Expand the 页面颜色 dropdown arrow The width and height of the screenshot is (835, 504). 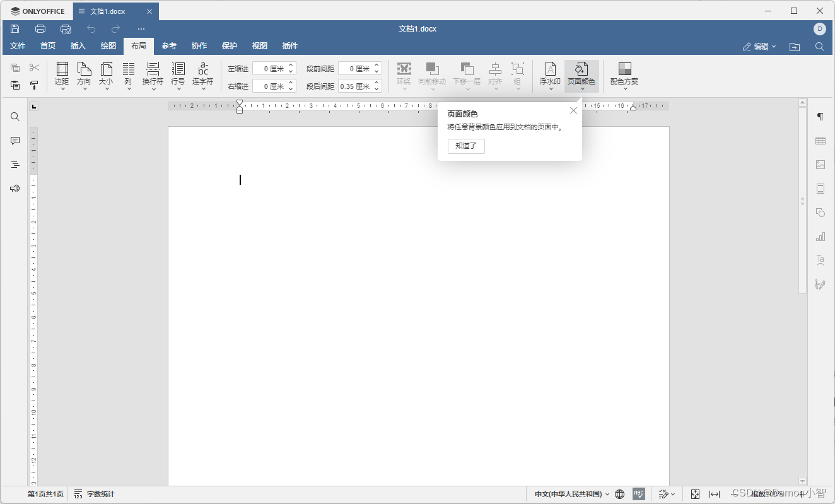coord(581,89)
